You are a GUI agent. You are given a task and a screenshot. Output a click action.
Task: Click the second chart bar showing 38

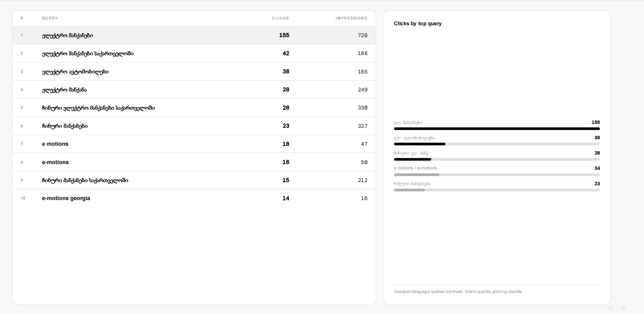[497, 144]
